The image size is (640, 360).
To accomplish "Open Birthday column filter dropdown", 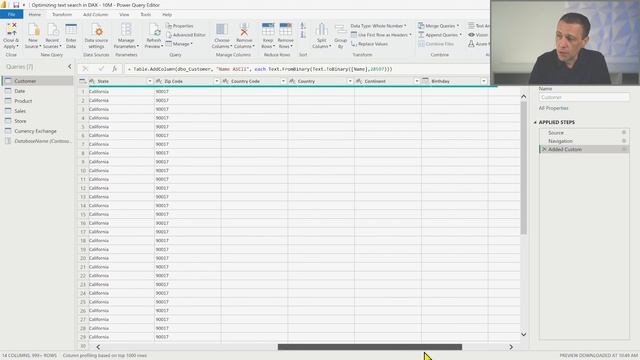I will (484, 81).
